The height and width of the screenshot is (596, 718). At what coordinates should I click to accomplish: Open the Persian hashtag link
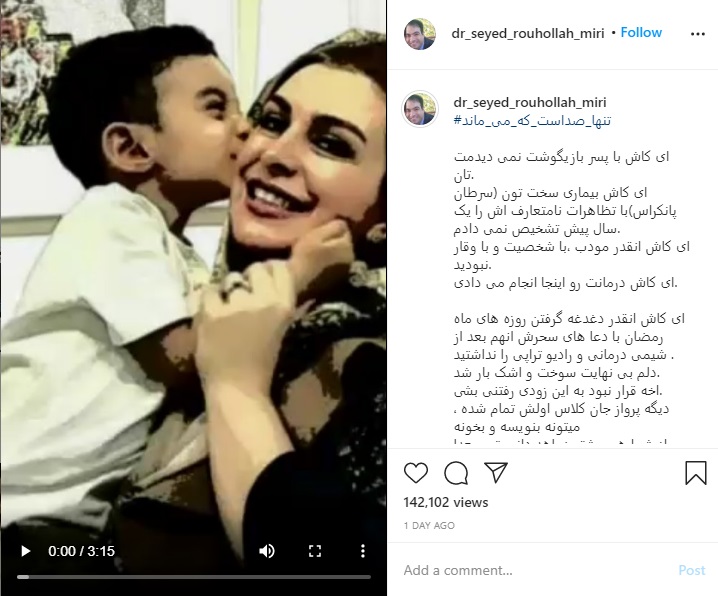click(532, 121)
